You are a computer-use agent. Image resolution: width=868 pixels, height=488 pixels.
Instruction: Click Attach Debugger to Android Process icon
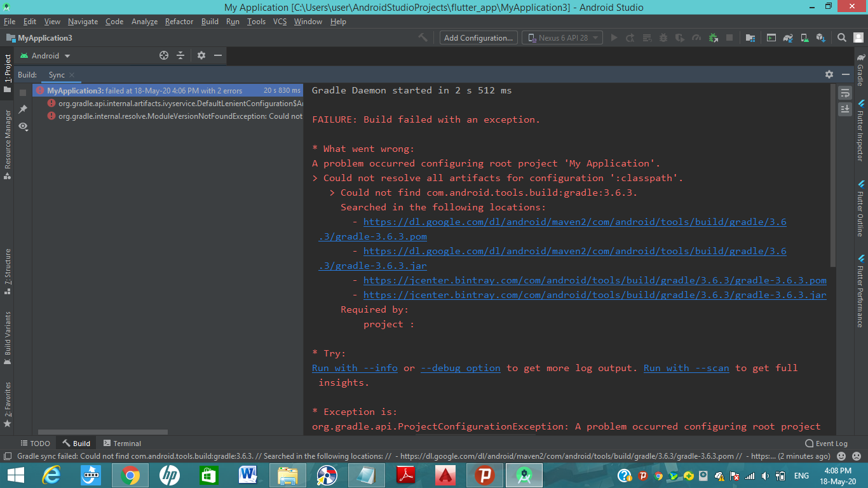point(713,37)
